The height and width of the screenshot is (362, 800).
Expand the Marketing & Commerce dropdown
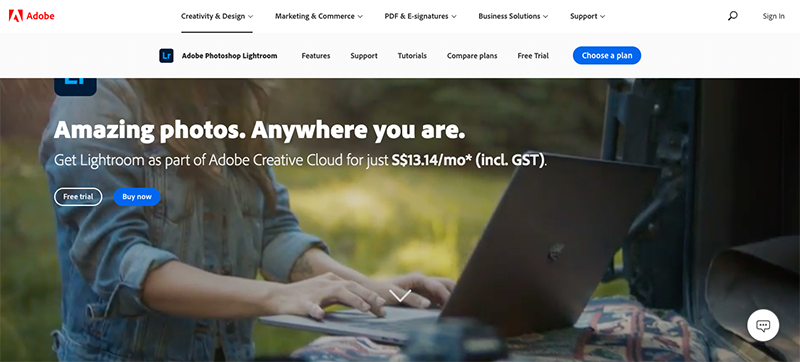(x=319, y=16)
